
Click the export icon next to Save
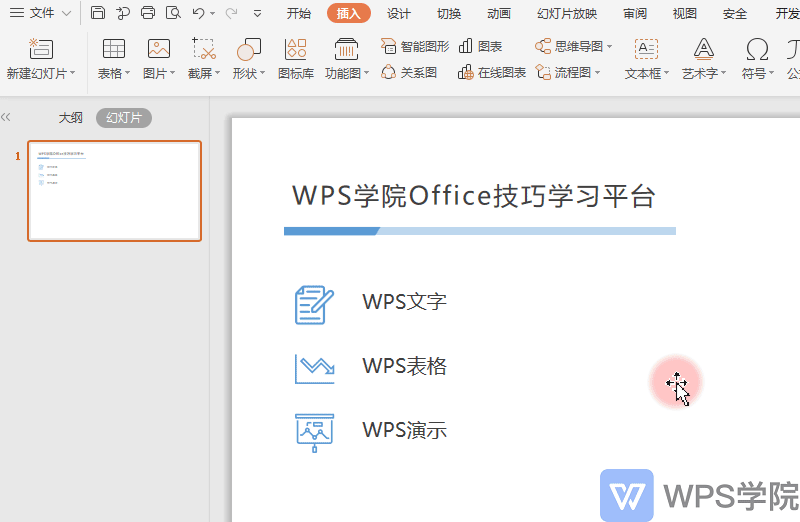point(123,13)
